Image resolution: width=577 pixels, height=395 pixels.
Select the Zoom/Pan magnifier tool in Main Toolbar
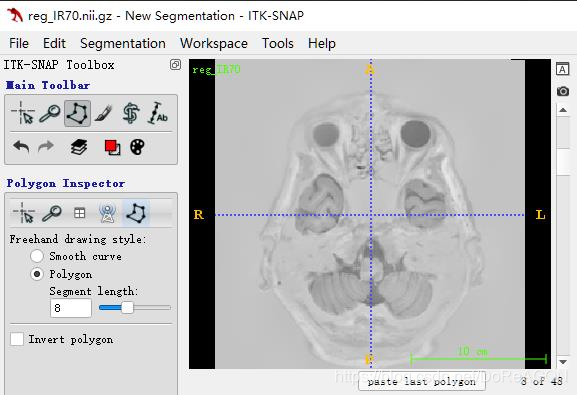[x=50, y=113]
